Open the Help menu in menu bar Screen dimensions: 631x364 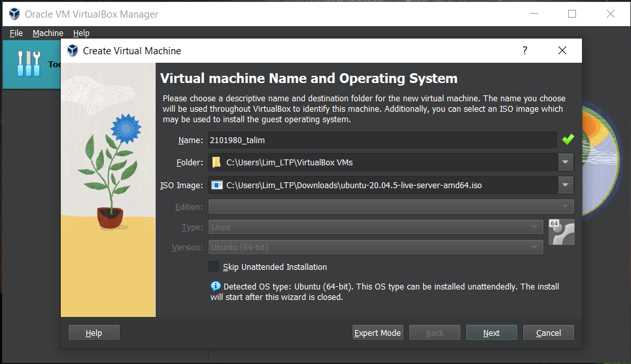click(x=81, y=33)
